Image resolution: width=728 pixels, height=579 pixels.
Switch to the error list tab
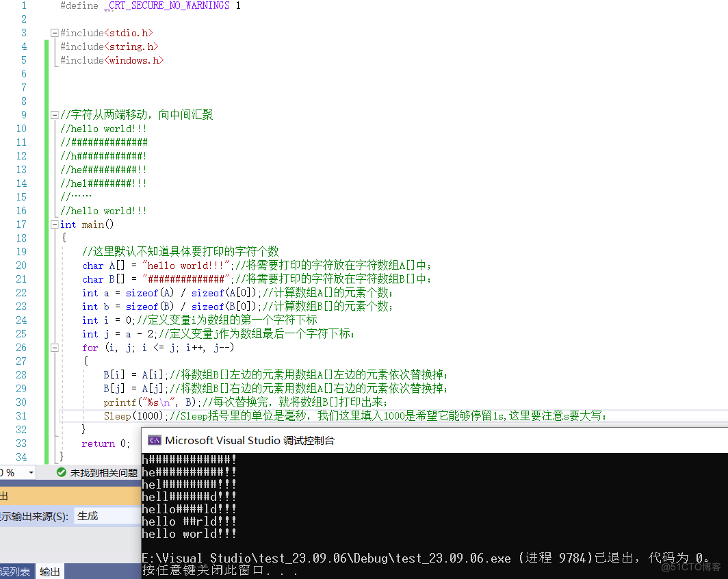coord(16,571)
